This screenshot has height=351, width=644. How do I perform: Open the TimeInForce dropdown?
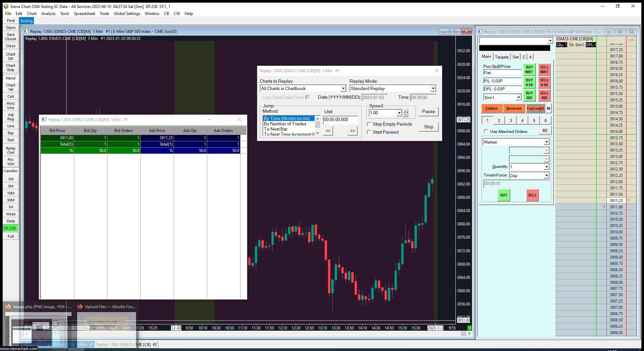point(546,175)
